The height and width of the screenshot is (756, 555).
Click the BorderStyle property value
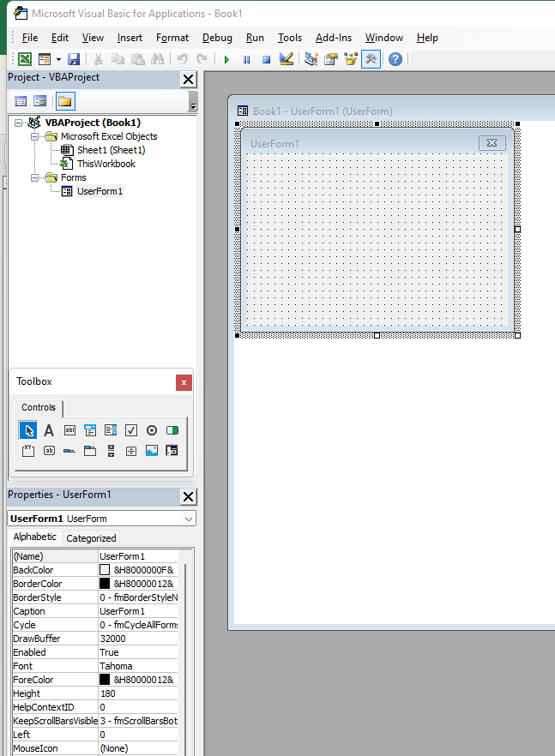click(x=138, y=597)
